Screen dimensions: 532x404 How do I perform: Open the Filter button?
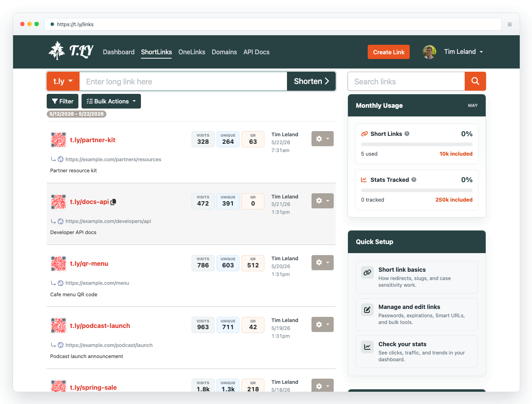point(63,101)
